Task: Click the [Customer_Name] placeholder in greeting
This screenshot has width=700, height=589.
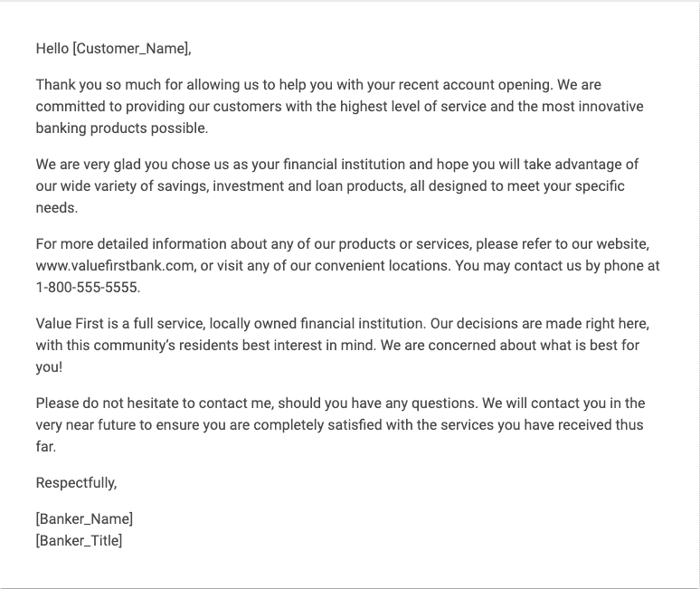Action: [x=131, y=48]
